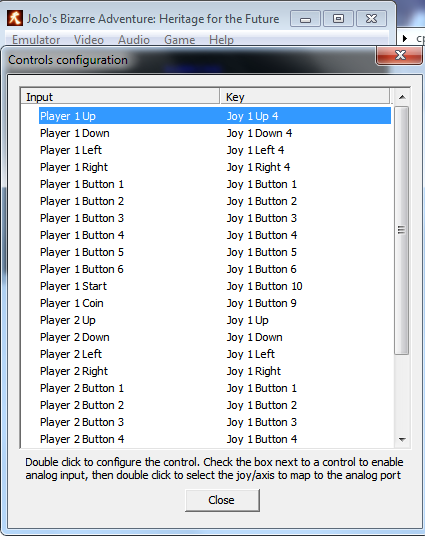Click the Key column header
This screenshot has width=425, height=540.
click(x=305, y=97)
